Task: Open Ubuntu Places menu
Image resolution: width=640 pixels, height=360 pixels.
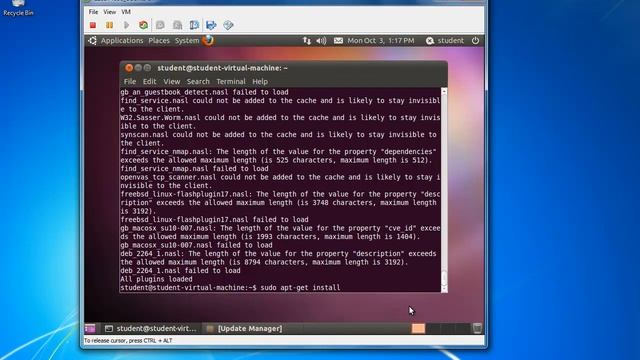Action: coord(159,40)
